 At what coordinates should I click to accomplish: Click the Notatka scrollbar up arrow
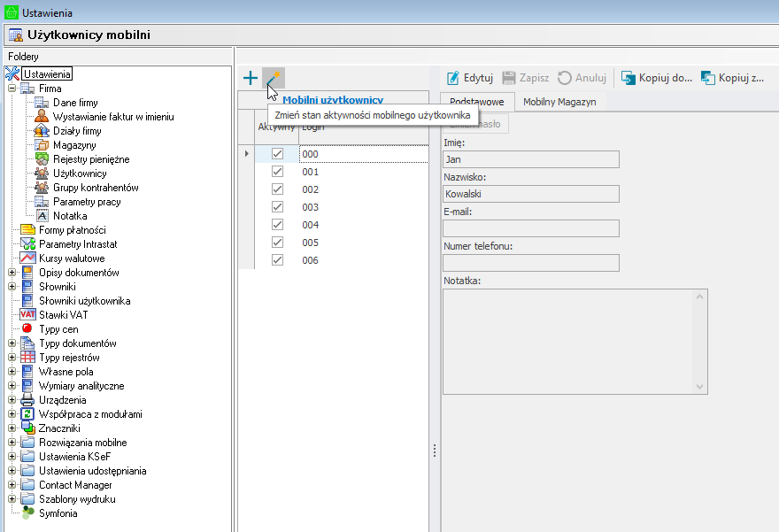(699, 297)
